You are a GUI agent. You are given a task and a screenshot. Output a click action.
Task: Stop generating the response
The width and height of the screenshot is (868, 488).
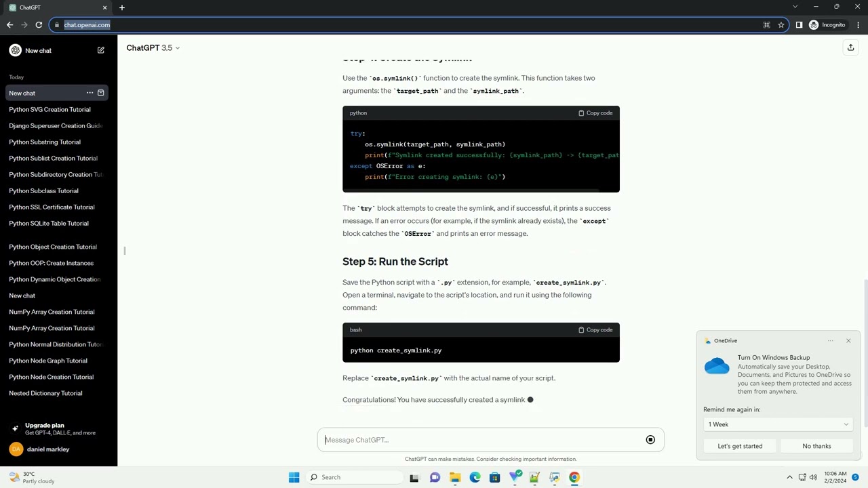[650, 440]
